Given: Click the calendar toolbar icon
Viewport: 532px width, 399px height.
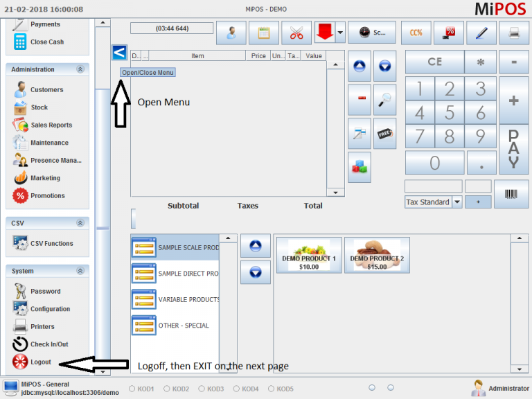Looking at the screenshot, I should point(264,33).
